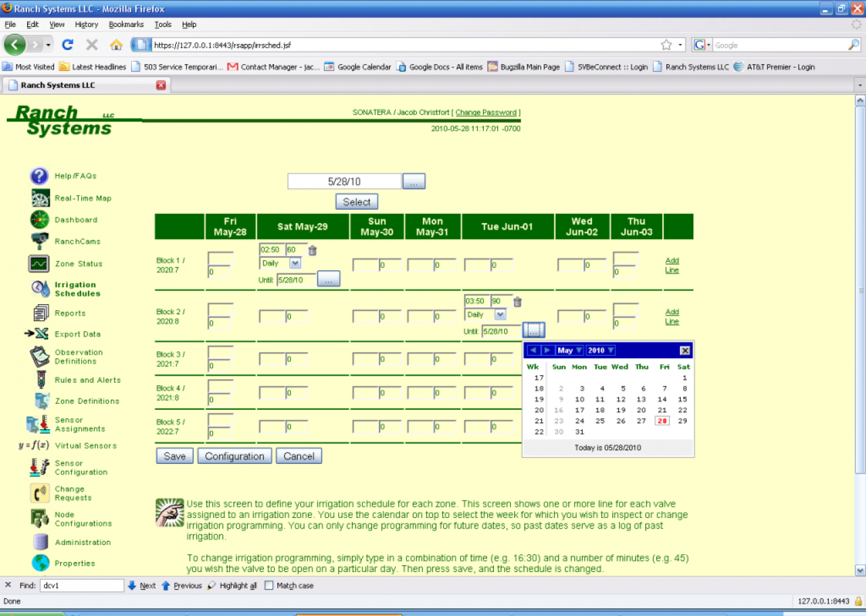
Task: Open Node Configurations from the sidebar
Action: tap(39, 518)
